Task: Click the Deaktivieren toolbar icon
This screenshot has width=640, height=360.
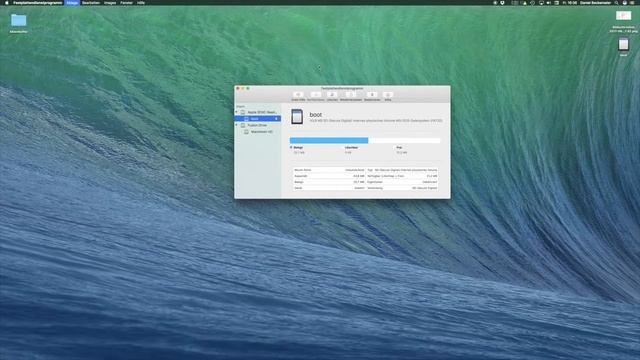Action: click(x=372, y=95)
